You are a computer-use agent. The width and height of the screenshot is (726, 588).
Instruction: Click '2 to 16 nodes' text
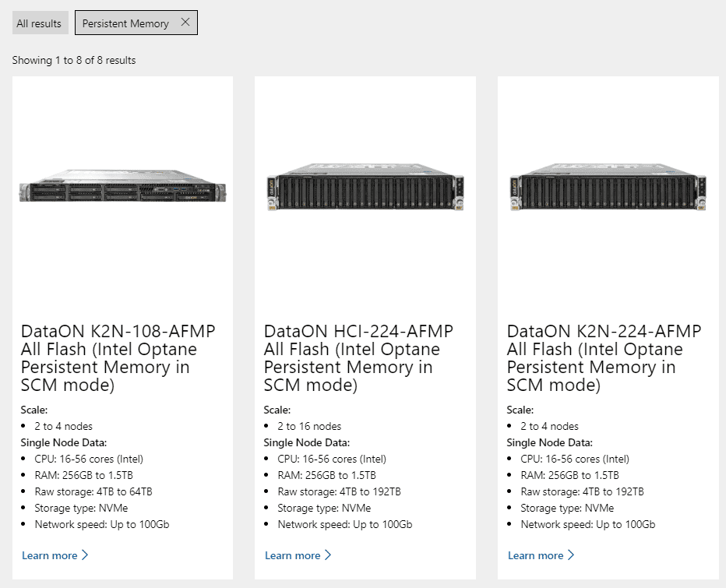(x=309, y=426)
